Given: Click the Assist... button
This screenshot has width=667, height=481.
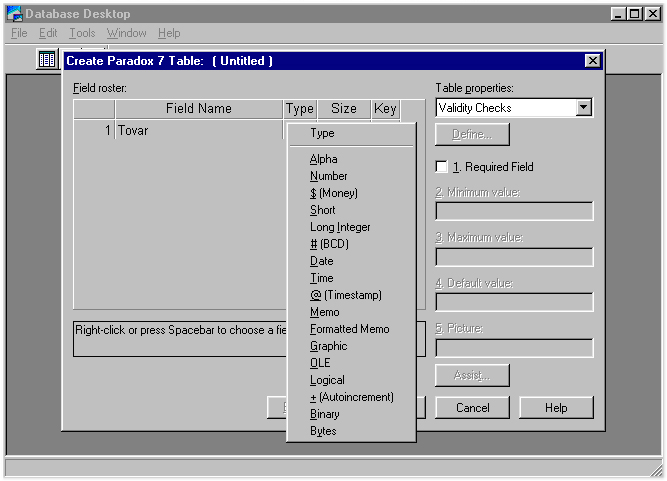Looking at the screenshot, I should [472, 375].
